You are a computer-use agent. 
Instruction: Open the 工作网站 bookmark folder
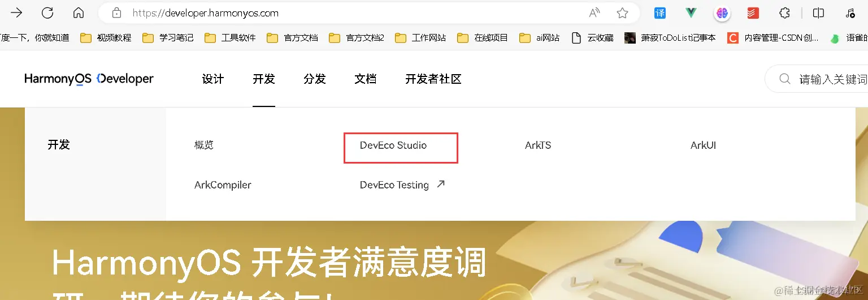coord(420,38)
